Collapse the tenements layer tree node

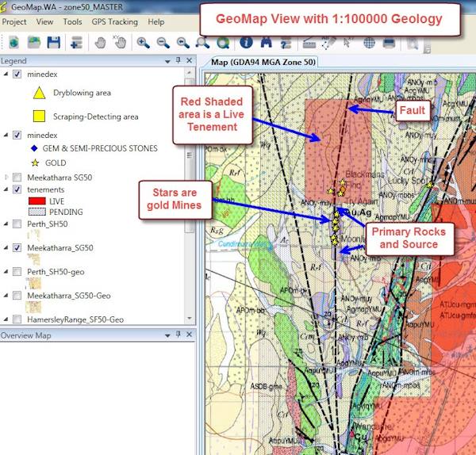[7, 190]
